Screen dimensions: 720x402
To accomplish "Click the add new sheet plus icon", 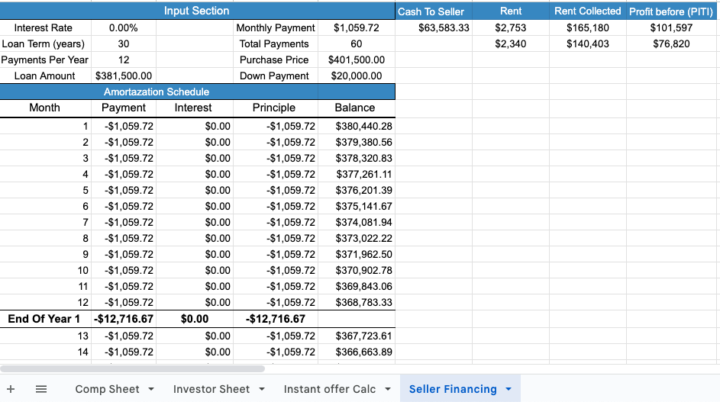I will point(11,389).
